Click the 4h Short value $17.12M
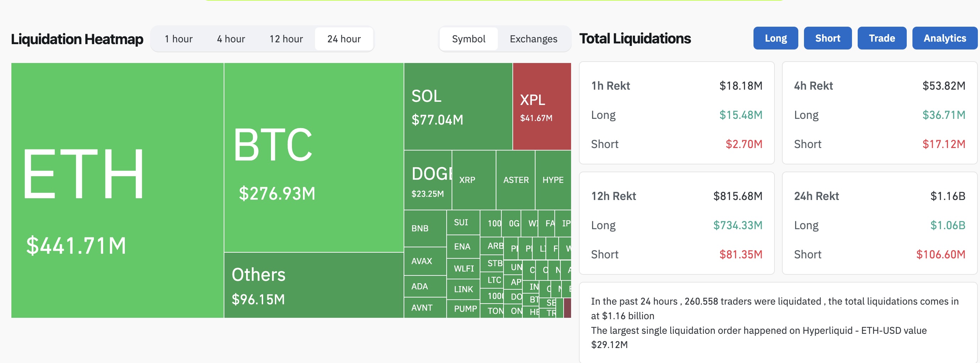 [943, 144]
